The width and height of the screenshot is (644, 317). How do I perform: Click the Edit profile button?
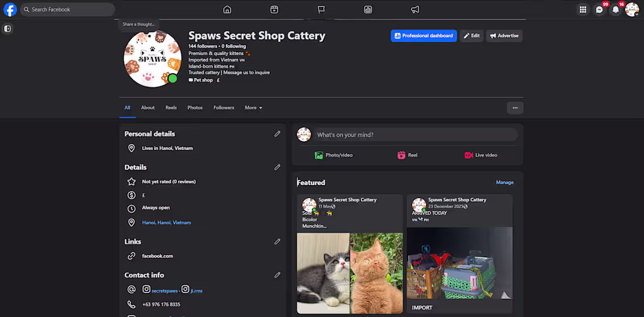(471, 36)
